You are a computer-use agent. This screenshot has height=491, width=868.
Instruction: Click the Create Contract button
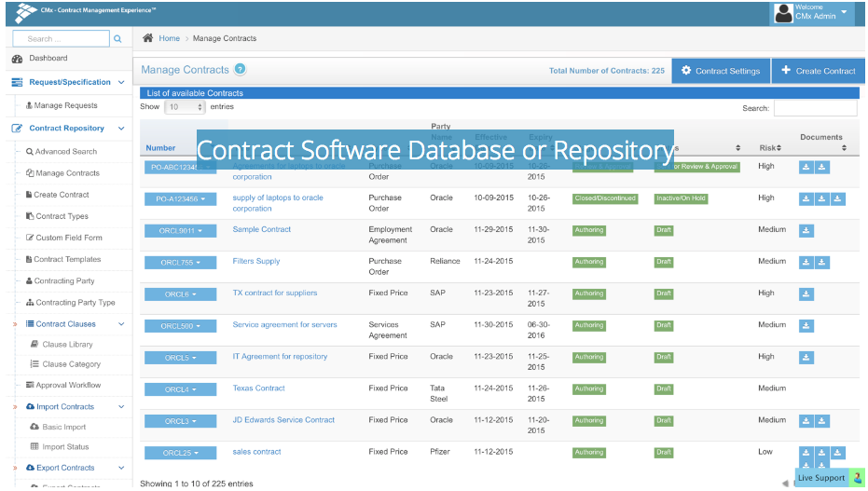(819, 71)
